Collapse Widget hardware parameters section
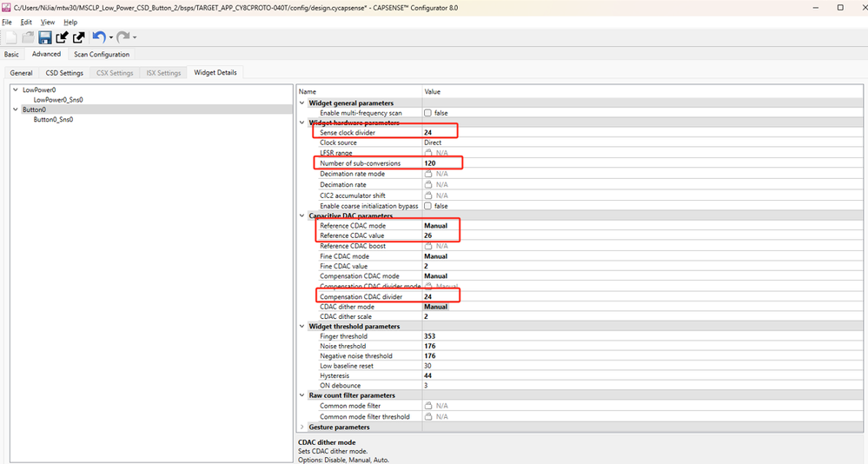868x464 pixels. pos(302,123)
